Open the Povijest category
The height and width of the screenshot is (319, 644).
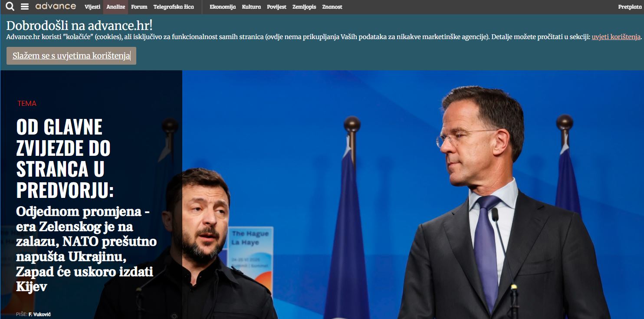pos(276,7)
